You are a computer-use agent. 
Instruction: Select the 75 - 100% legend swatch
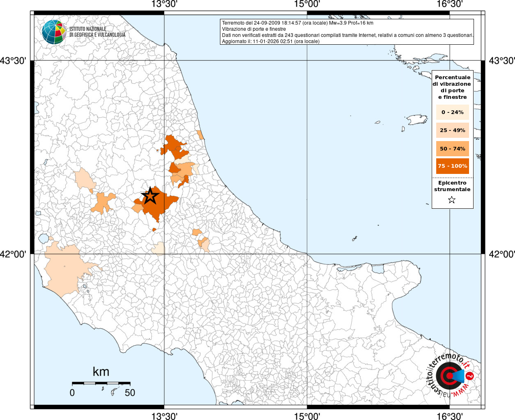(452, 166)
